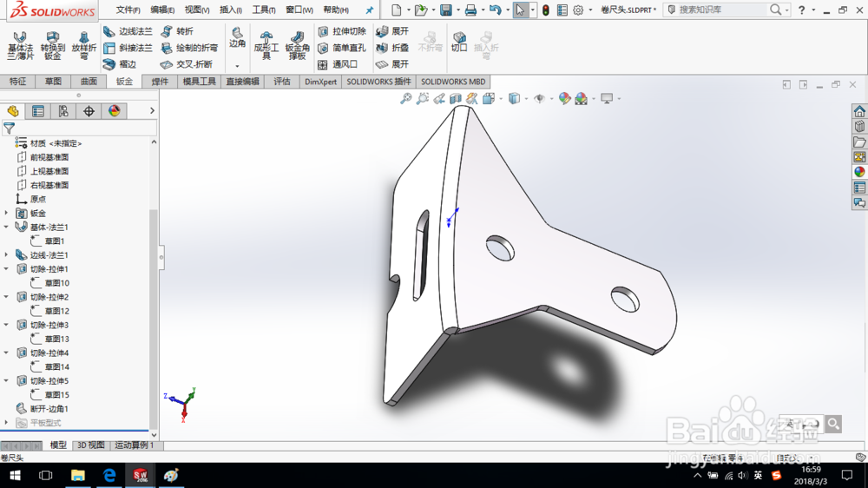868x488 pixels.
Task: Open the FeatureManager design tree tab
Action: pos(13,111)
